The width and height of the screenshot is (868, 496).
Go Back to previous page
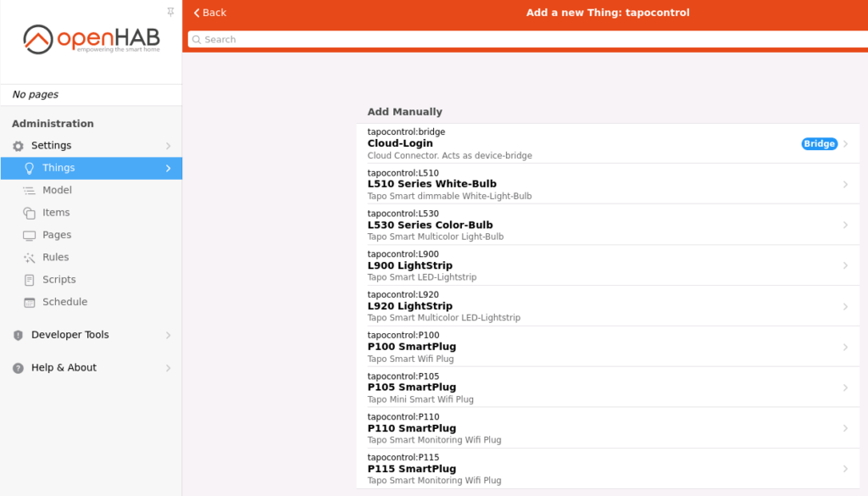[x=210, y=13]
